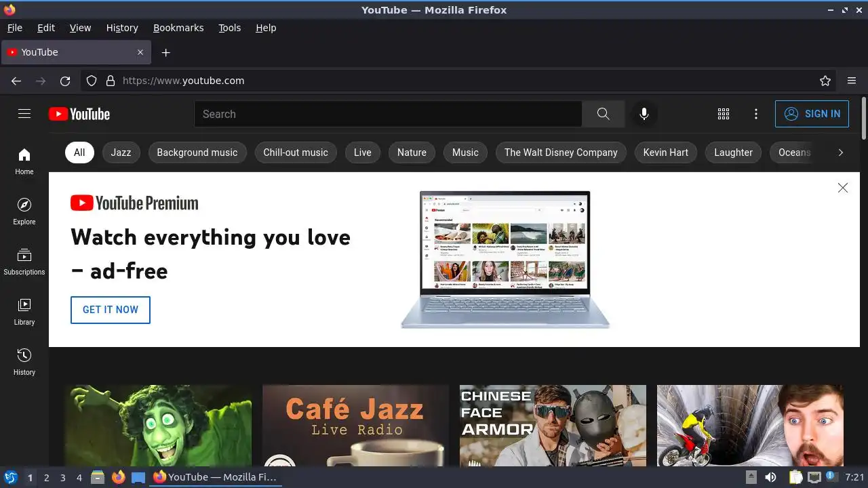The image size is (868, 488).
Task: Go to Home in sidebar
Action: pos(24,161)
